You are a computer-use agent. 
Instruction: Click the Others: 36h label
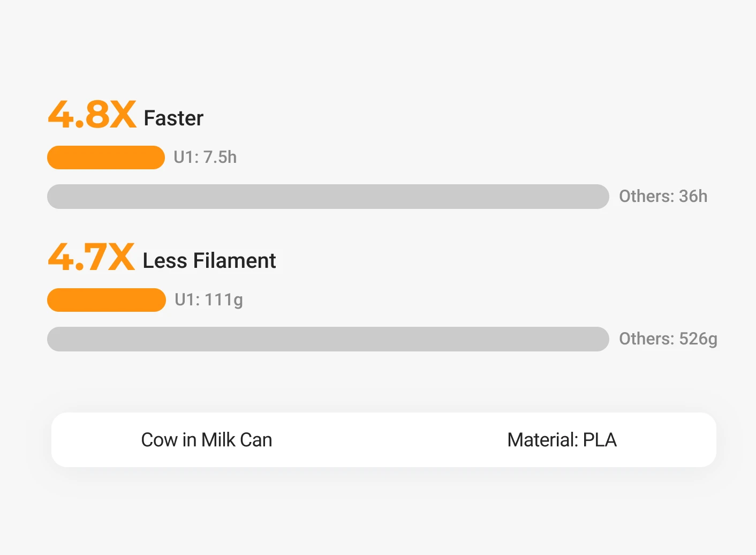click(x=663, y=197)
